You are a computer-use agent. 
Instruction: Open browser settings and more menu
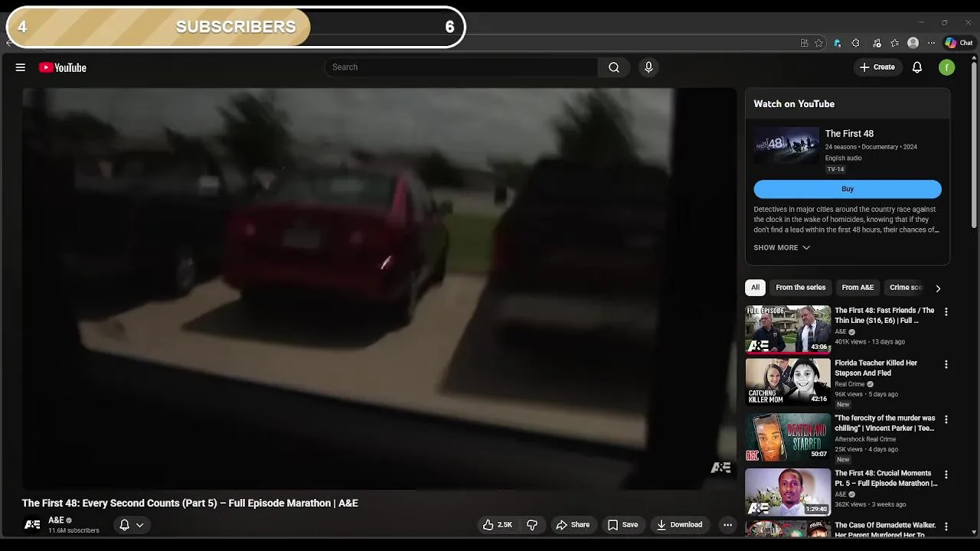pos(931,43)
